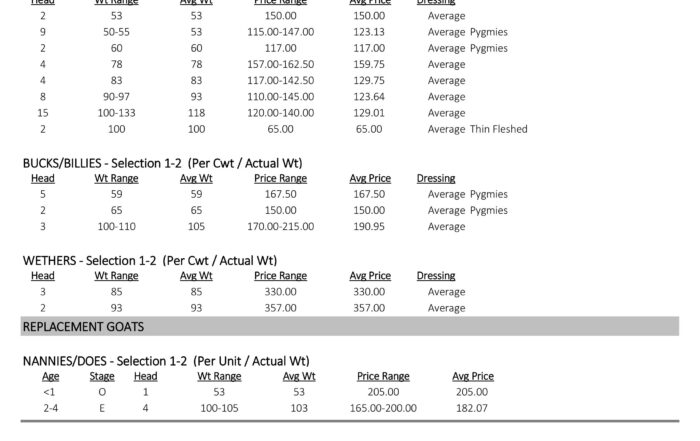Click the 170.00-215.00 price range cell
Viewport: 700px width, 441px height.
point(280,226)
